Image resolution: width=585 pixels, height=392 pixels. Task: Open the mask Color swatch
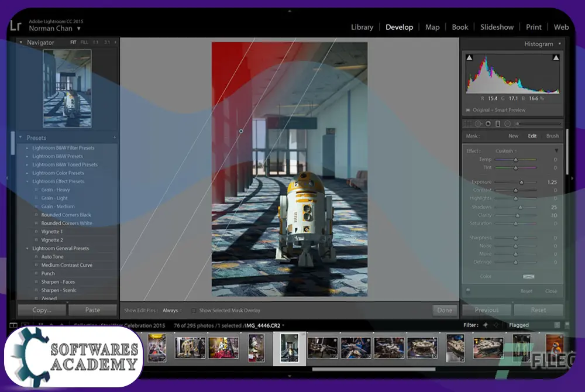coord(529,276)
